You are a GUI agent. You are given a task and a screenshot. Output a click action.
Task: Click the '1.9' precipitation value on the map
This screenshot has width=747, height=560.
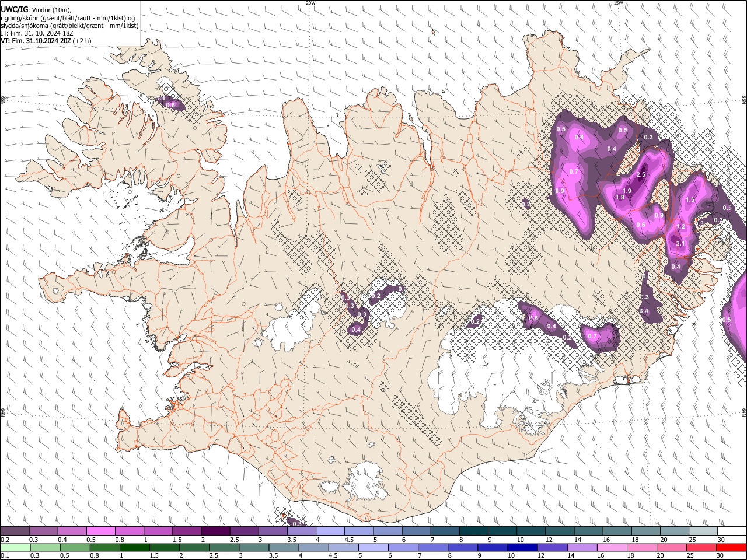pos(627,191)
